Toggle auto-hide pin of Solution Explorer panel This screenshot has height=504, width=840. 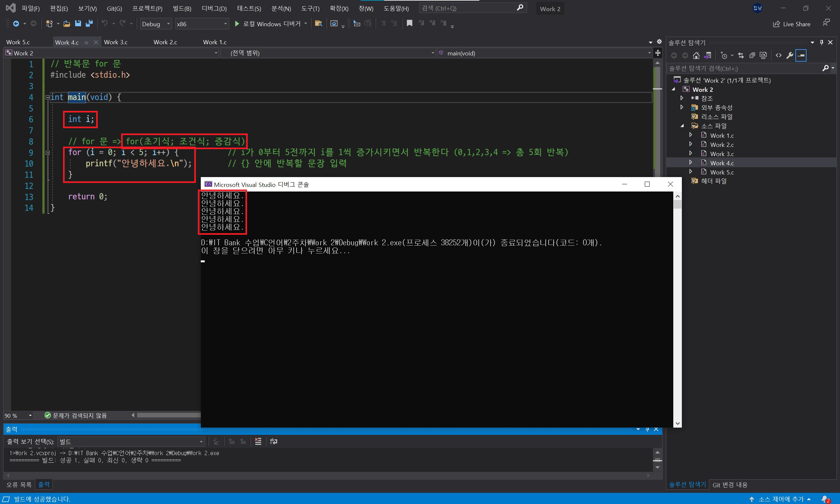coord(821,42)
